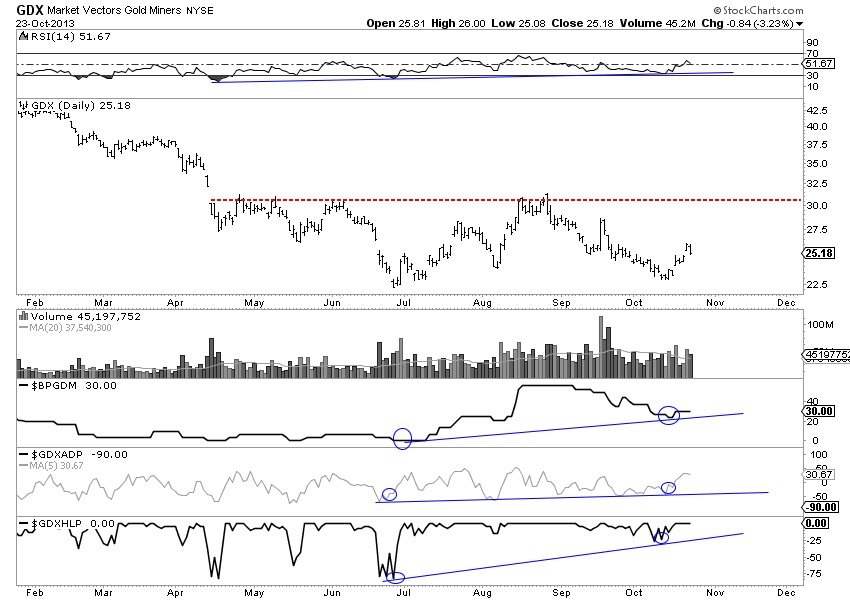Click the High 26.00 value
The width and height of the screenshot is (850, 600).
click(459, 23)
